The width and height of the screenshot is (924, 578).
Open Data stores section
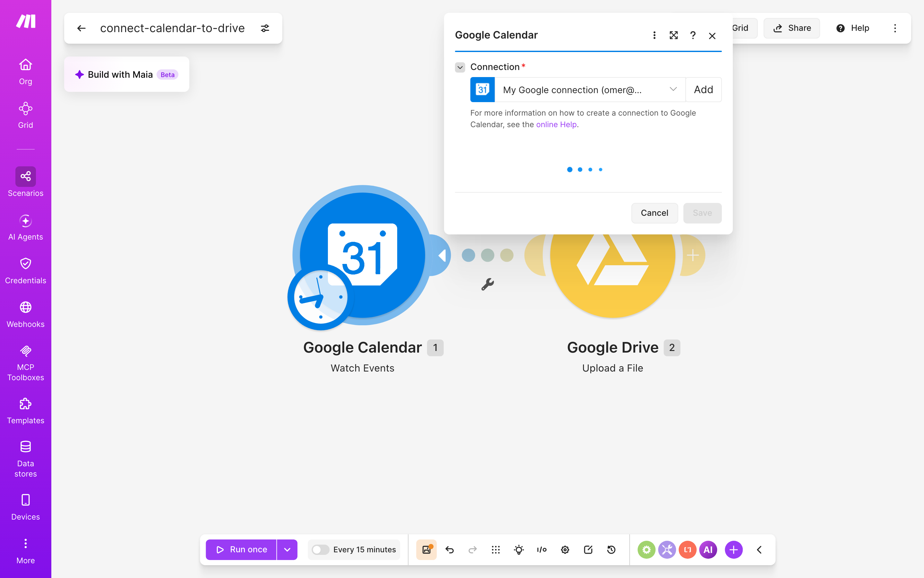point(26,459)
